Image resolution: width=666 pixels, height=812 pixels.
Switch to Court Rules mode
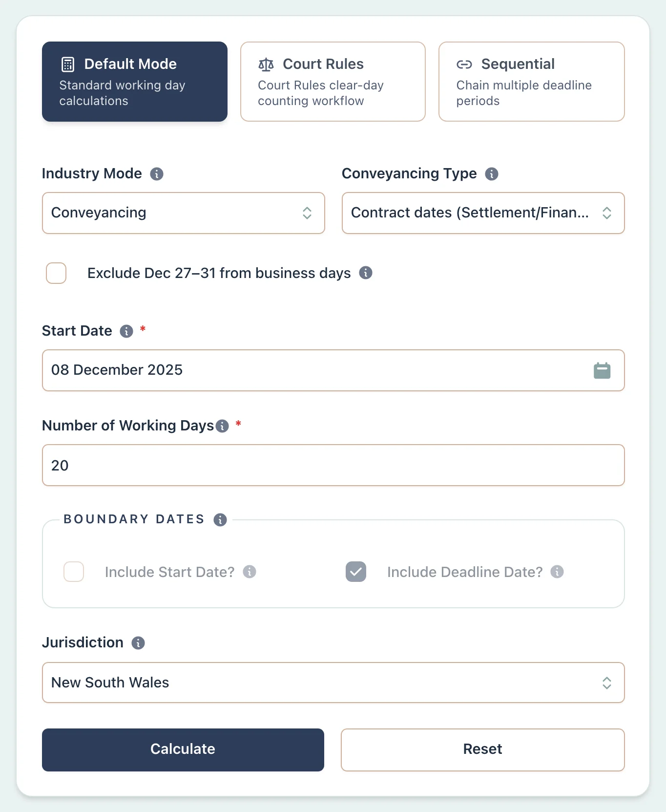[333, 81]
